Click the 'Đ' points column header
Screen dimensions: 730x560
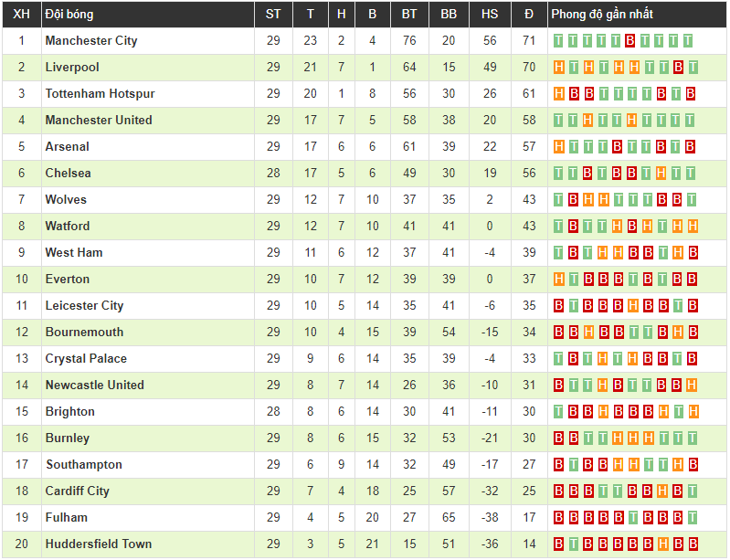coord(529,15)
